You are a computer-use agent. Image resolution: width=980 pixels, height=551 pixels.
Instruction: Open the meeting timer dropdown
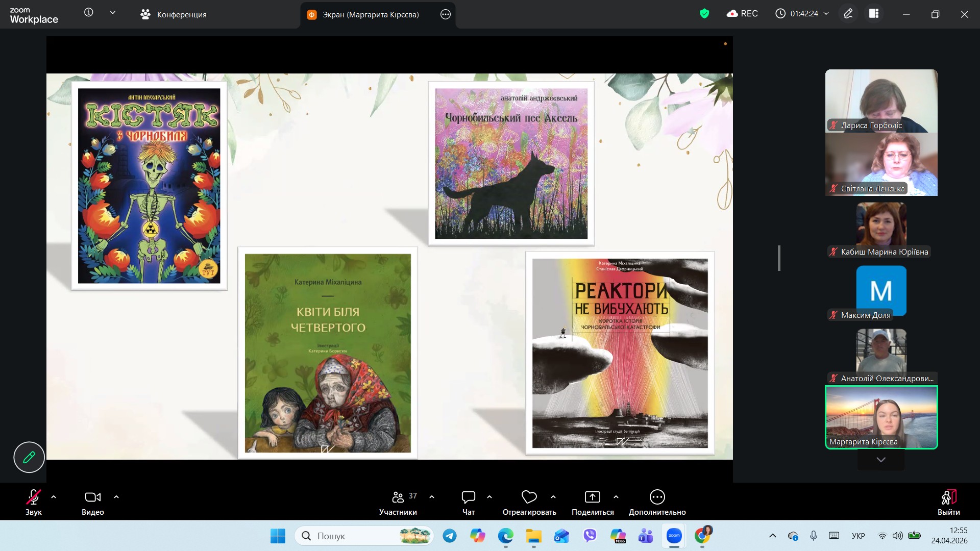tap(826, 14)
